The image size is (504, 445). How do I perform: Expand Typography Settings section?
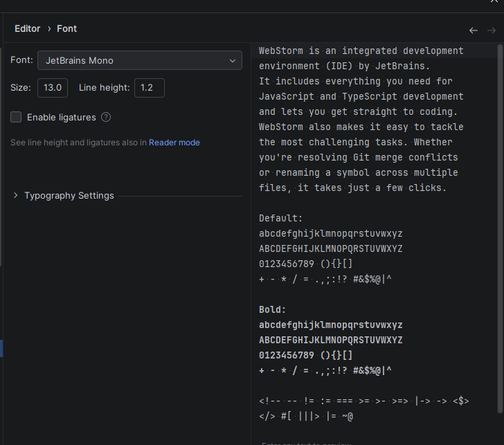15,195
